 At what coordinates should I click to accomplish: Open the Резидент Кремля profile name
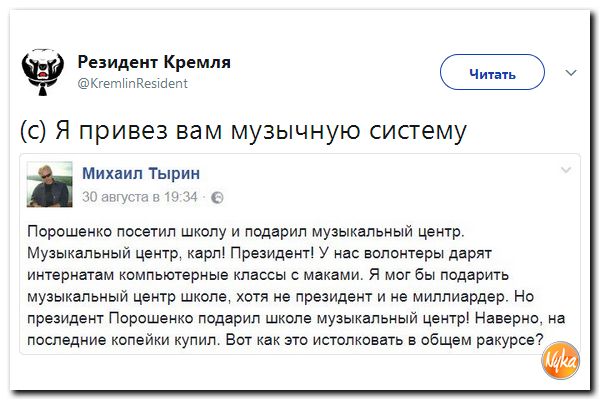tap(154, 62)
